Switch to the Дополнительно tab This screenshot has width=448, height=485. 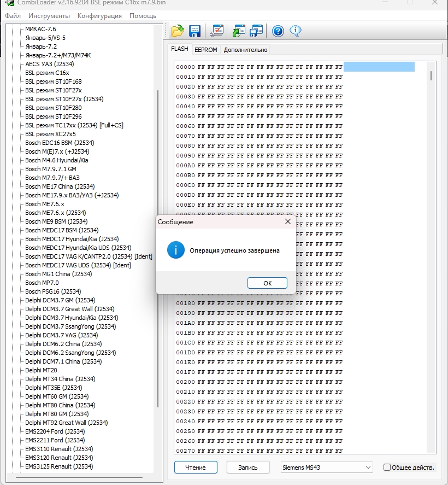245,50
